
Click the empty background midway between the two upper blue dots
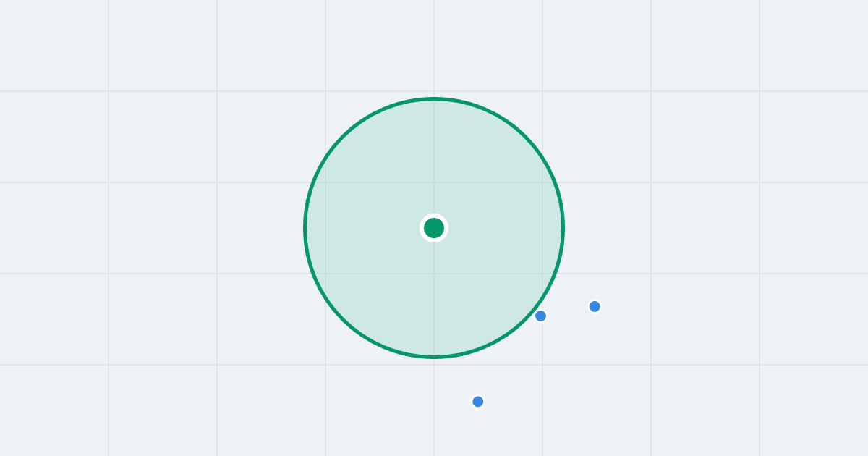pos(568,311)
